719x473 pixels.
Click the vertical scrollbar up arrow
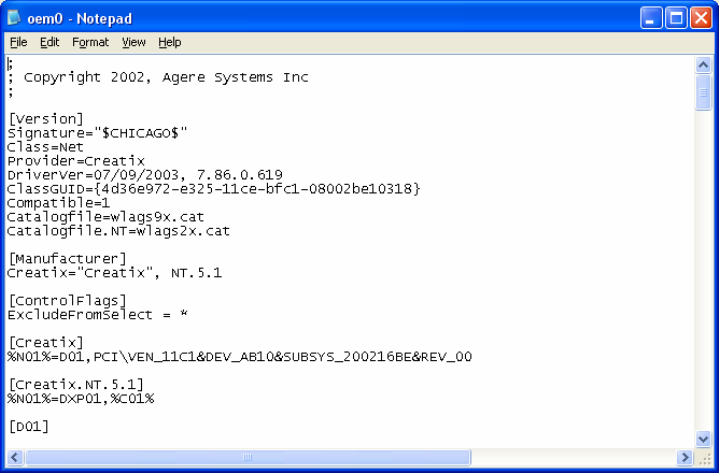pyautogui.click(x=703, y=65)
